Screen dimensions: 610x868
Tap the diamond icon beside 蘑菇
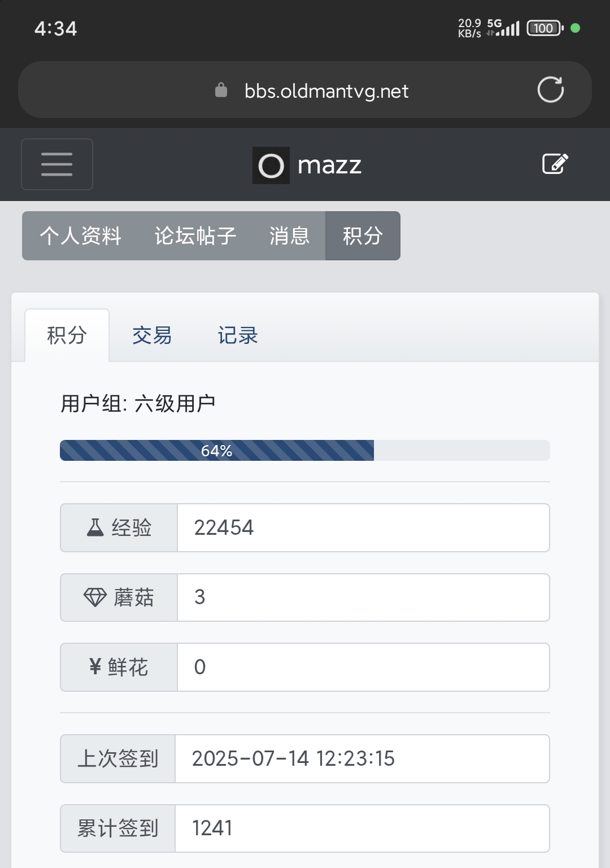click(x=95, y=597)
